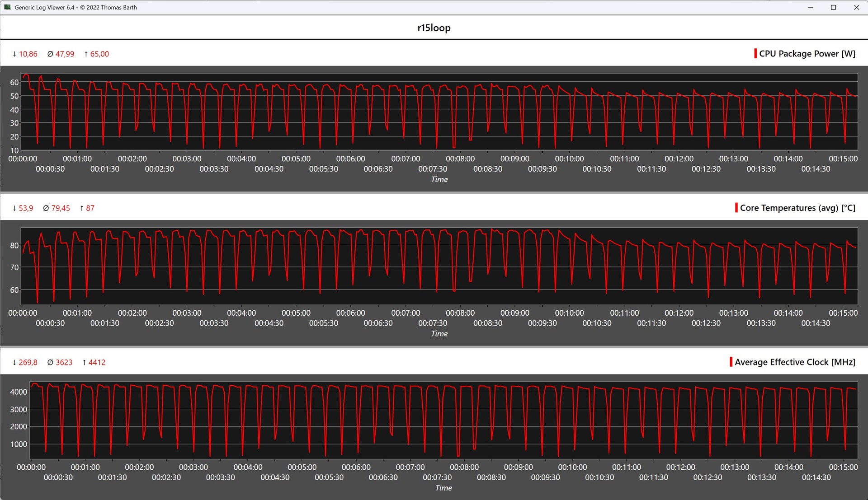Click the maximum clock value 4412
868x500 pixels.
tap(97, 363)
